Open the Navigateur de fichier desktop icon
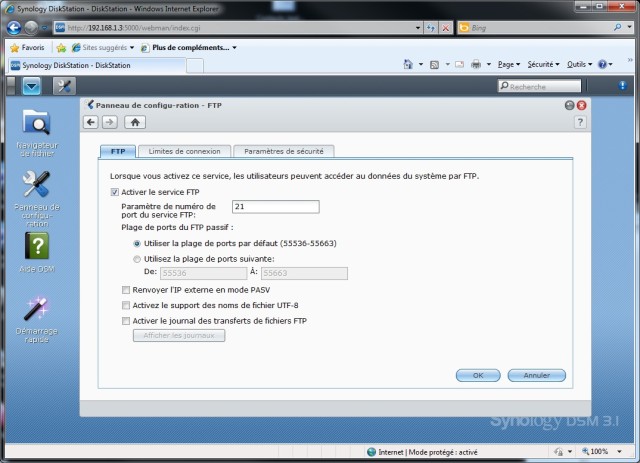640x463 pixels. [x=36, y=124]
